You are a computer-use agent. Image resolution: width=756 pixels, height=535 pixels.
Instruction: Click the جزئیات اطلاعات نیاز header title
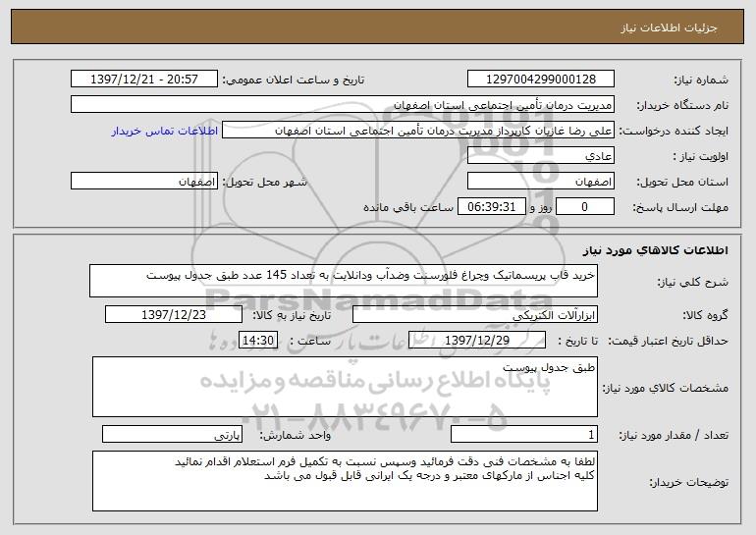coord(669,27)
